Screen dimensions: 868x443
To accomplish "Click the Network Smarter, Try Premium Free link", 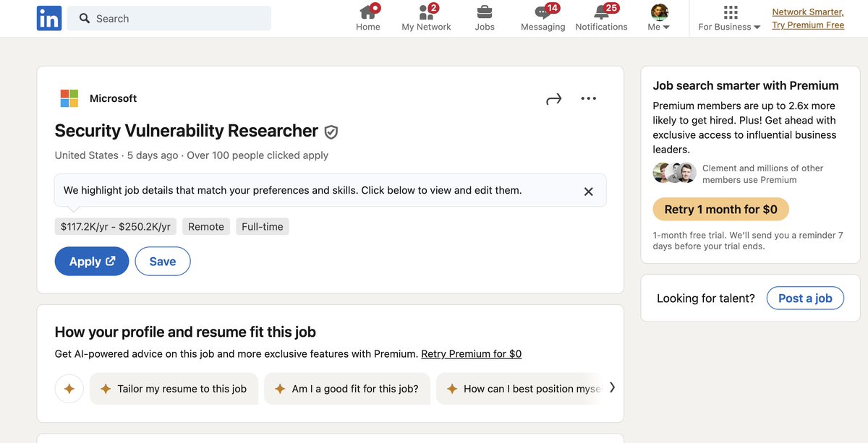I will (x=808, y=18).
